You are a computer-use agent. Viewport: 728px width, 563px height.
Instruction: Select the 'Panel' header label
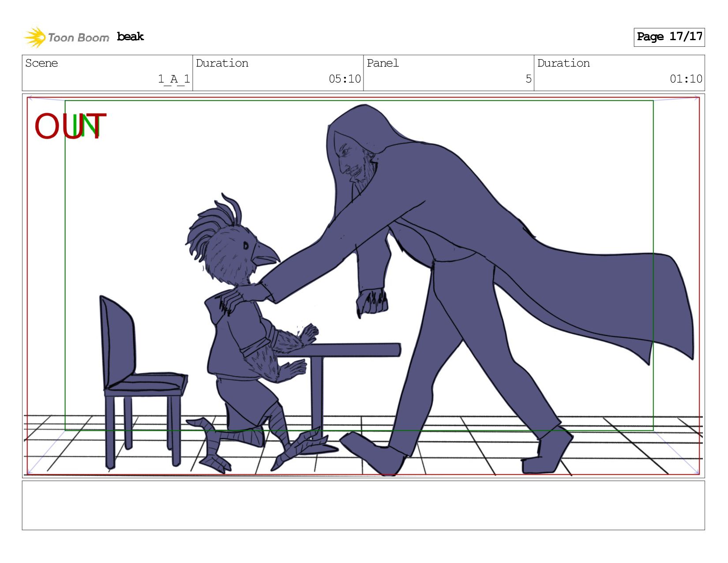tap(383, 63)
